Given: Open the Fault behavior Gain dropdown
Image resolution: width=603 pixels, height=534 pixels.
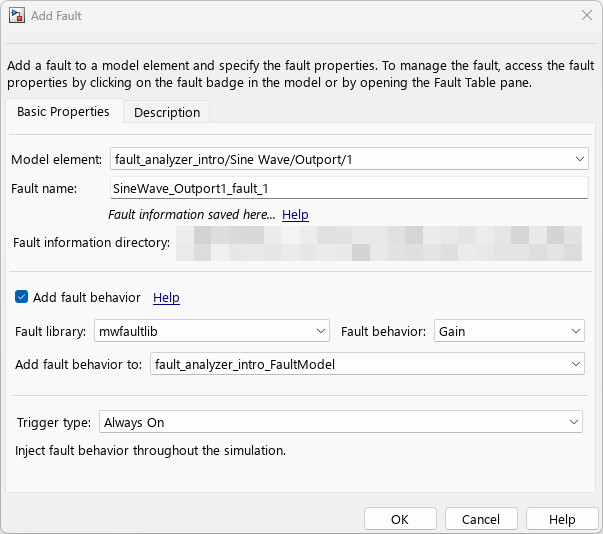Looking at the screenshot, I should [509, 331].
